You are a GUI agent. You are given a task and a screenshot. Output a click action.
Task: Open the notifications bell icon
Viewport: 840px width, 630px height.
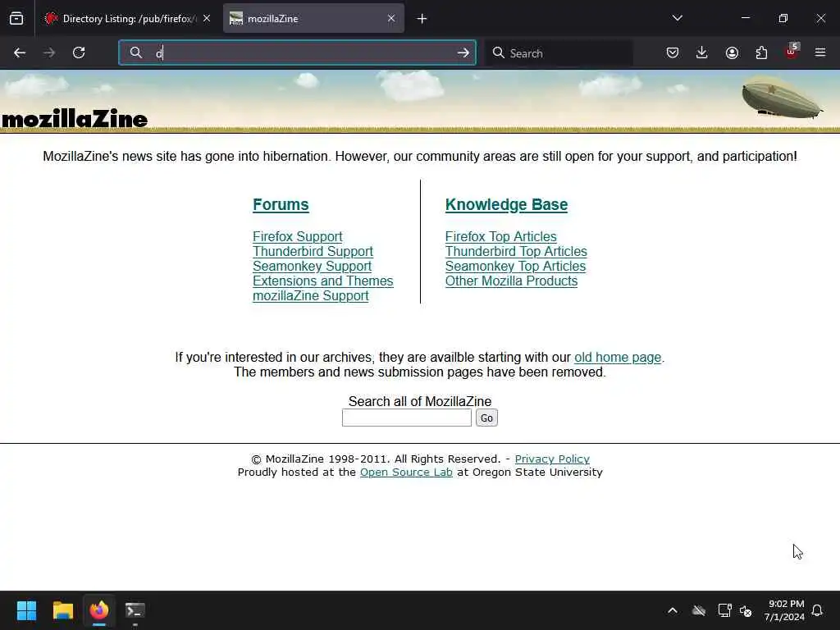(x=817, y=610)
